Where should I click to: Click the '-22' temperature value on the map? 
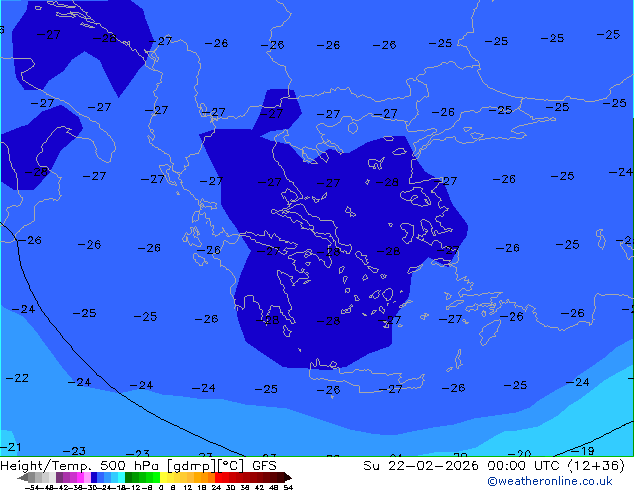pos(17,378)
